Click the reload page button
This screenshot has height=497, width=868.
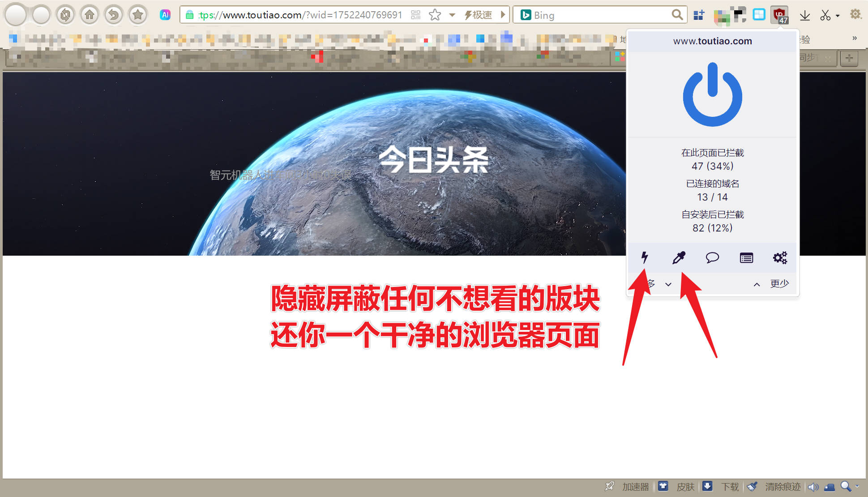[x=65, y=15]
